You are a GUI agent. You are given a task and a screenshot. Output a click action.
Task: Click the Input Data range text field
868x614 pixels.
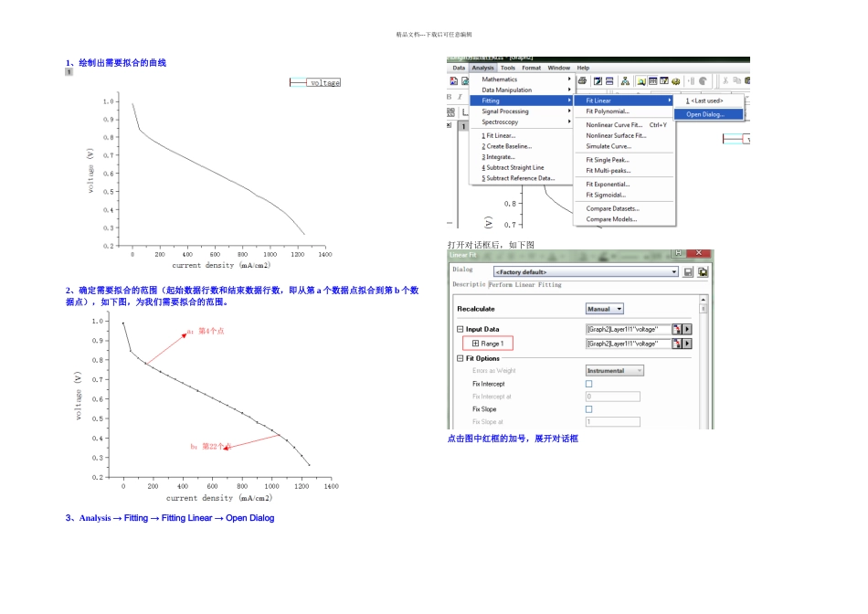tap(629, 329)
